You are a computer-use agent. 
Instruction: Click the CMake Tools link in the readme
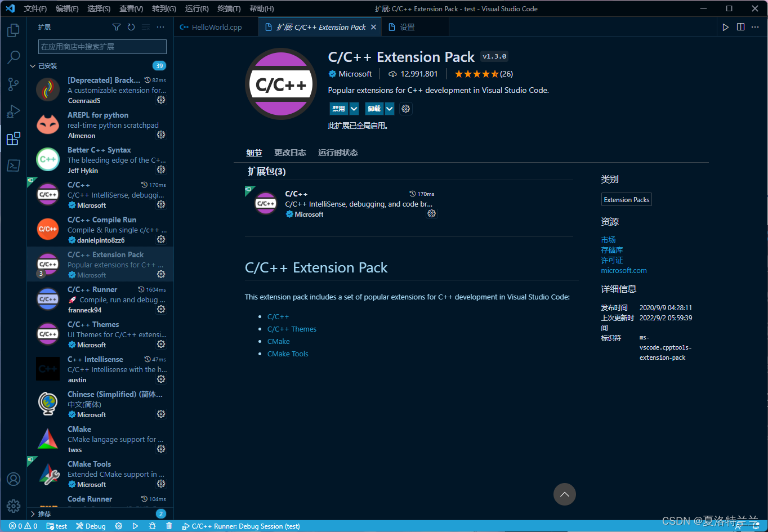tap(288, 354)
